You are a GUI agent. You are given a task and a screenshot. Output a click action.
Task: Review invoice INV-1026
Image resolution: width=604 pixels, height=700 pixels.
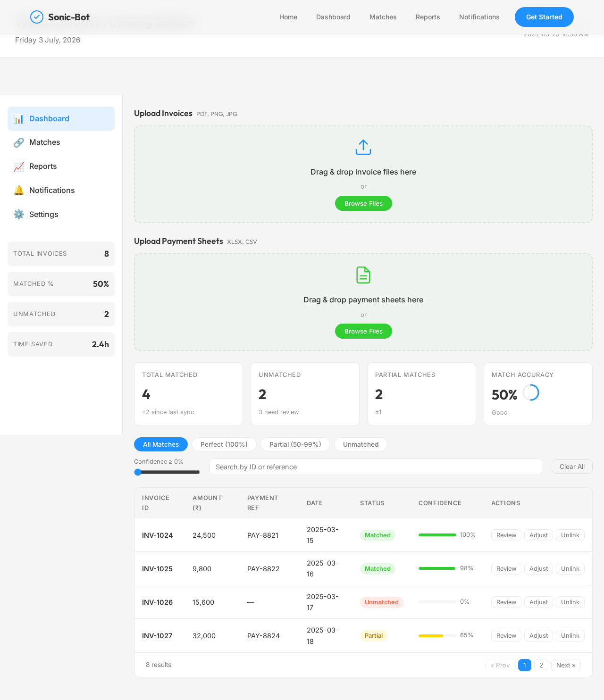[506, 602]
